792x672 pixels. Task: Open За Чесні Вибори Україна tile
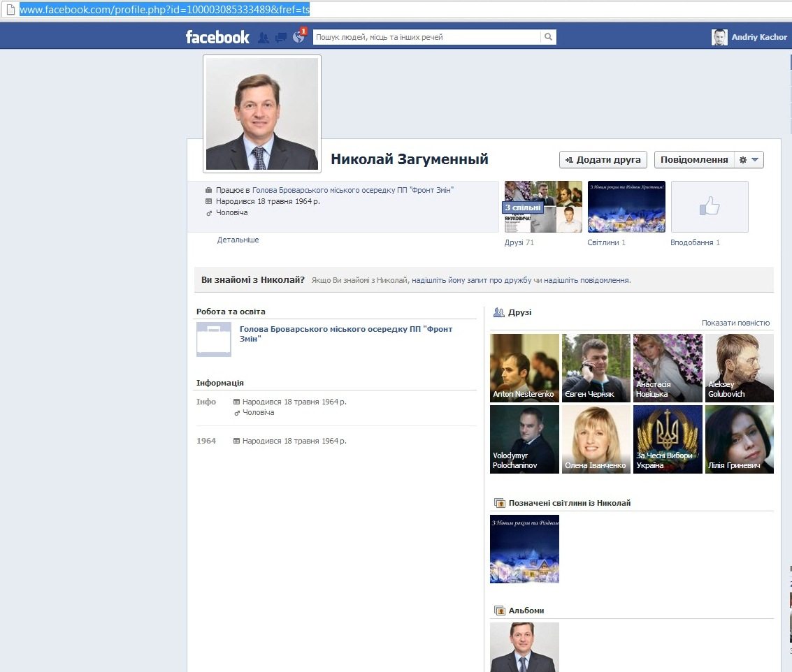pos(668,439)
